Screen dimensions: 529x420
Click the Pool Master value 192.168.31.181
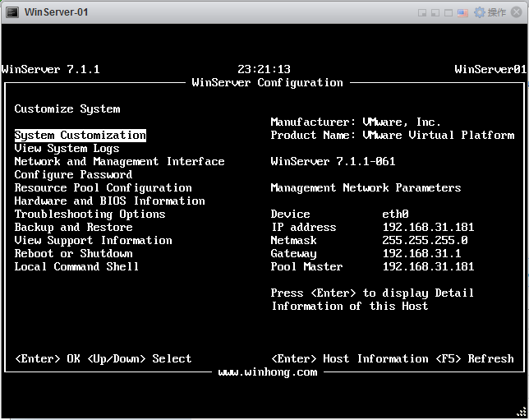[x=428, y=267]
